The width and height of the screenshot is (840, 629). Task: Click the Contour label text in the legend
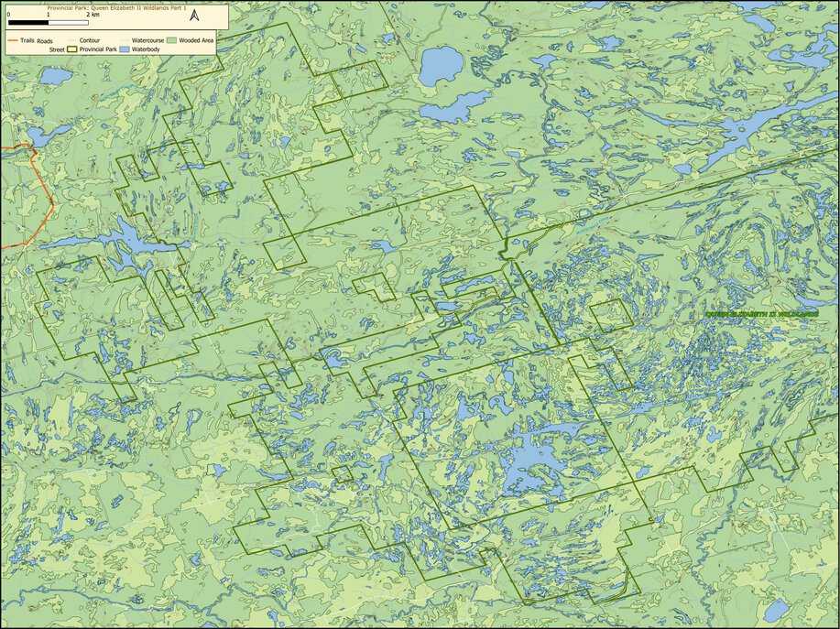(x=88, y=40)
